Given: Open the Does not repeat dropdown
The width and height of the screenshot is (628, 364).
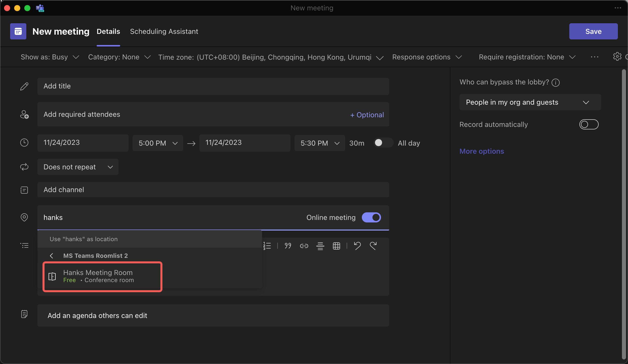Looking at the screenshot, I should pyautogui.click(x=78, y=167).
